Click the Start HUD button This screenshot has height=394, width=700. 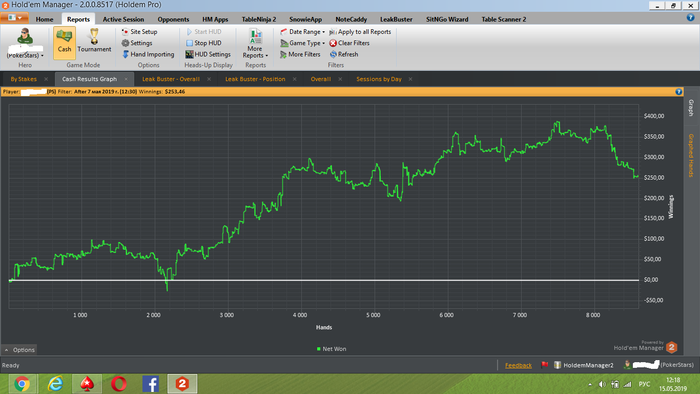coord(204,32)
